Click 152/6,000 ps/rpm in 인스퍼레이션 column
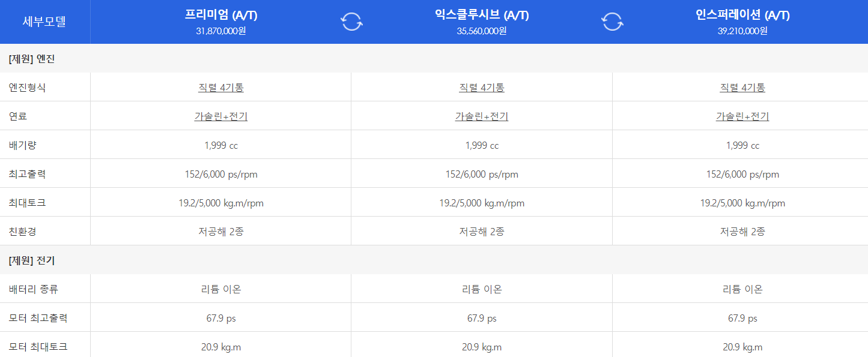This screenshot has width=868, height=357. pyautogui.click(x=742, y=175)
